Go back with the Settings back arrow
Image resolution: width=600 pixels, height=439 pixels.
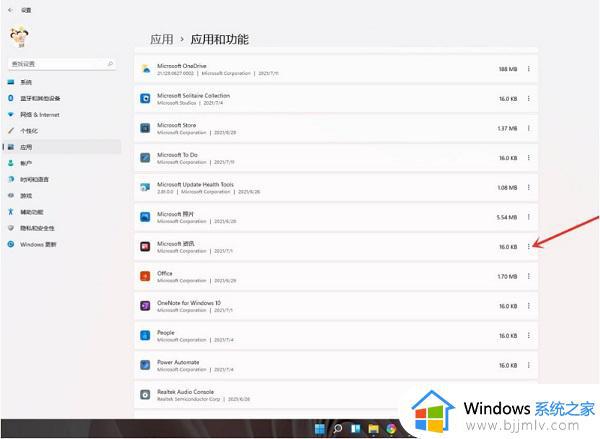[10, 10]
